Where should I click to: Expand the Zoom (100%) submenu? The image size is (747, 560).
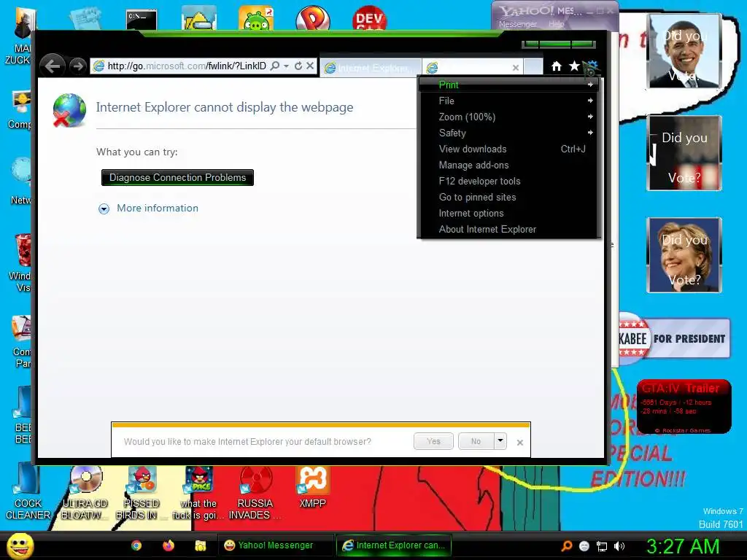coord(509,117)
